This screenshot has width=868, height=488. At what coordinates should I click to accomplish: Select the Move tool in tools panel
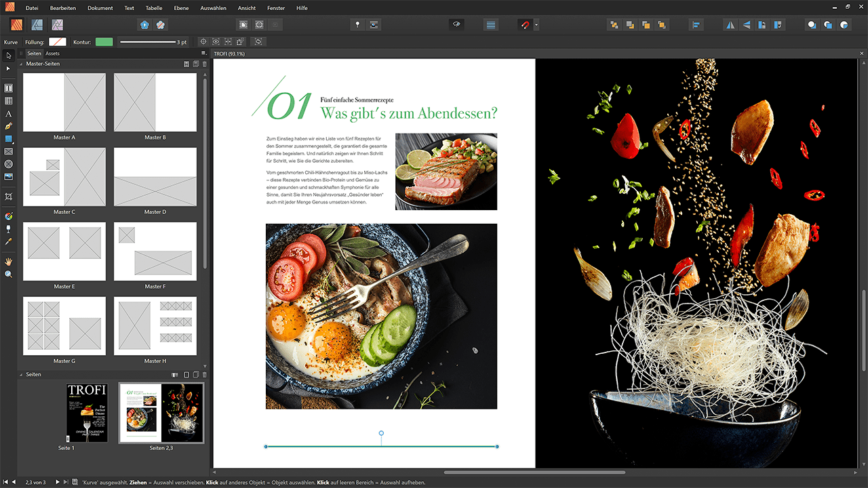tap(9, 55)
